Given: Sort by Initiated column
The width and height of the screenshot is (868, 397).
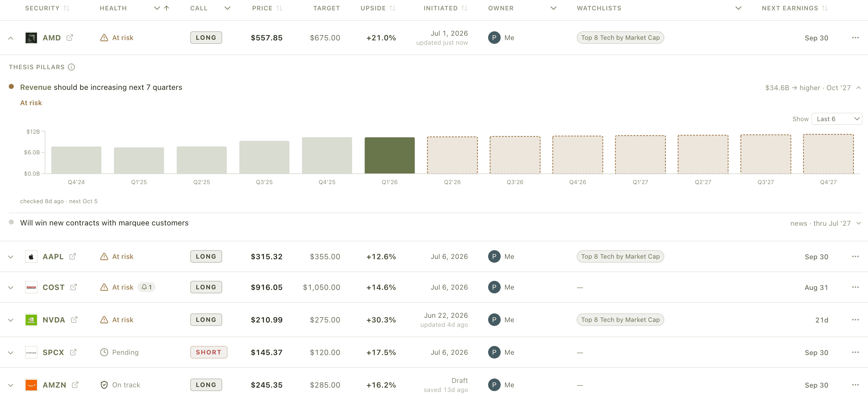Looking at the screenshot, I should 464,8.
